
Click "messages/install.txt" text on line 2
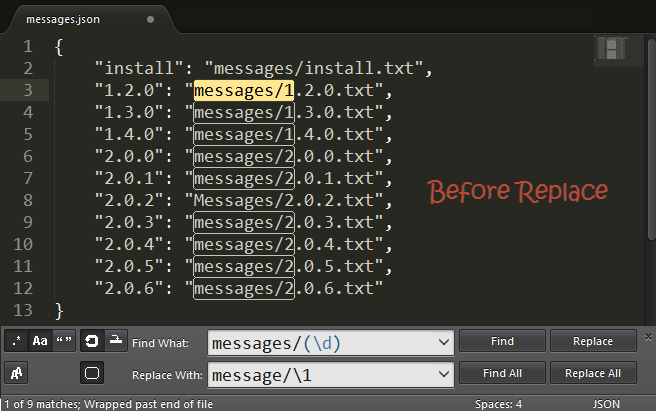coord(314,68)
